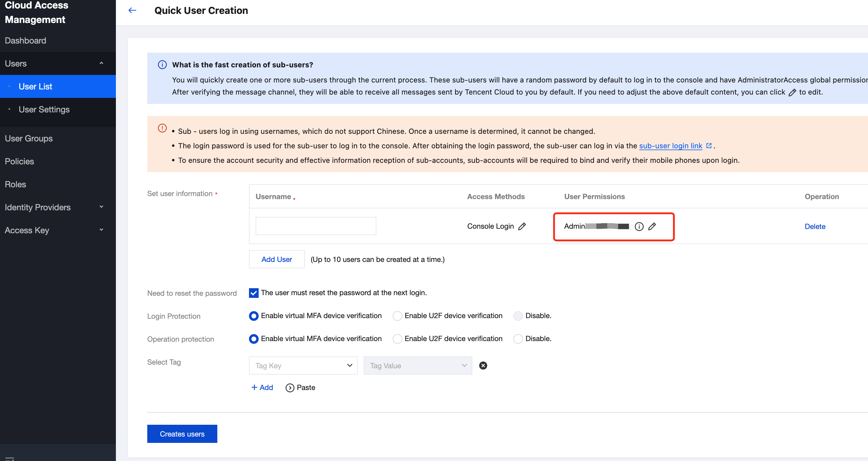Click the Paste tags icon
868x461 pixels.
coord(289,388)
